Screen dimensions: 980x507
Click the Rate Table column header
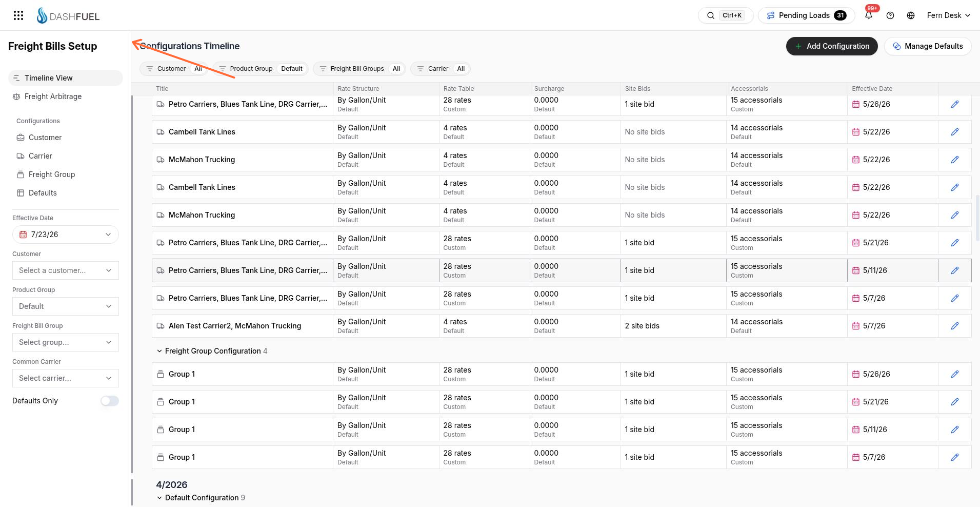click(458, 89)
